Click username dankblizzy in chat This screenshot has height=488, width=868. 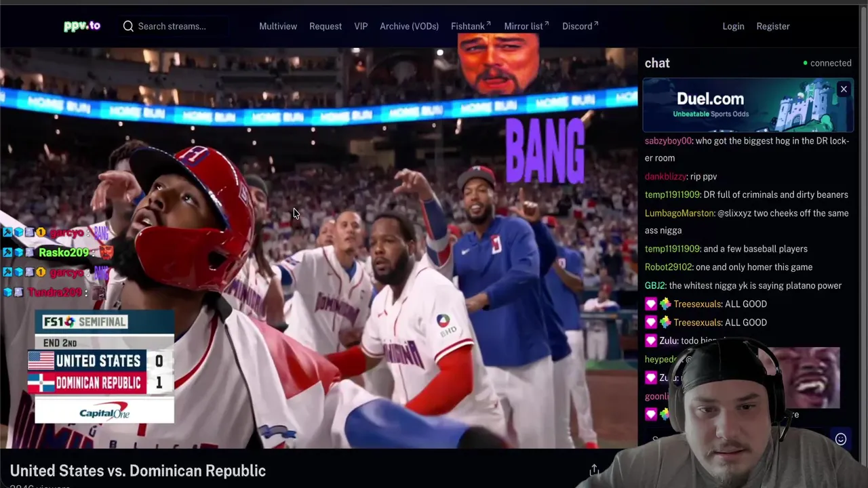tap(665, 176)
